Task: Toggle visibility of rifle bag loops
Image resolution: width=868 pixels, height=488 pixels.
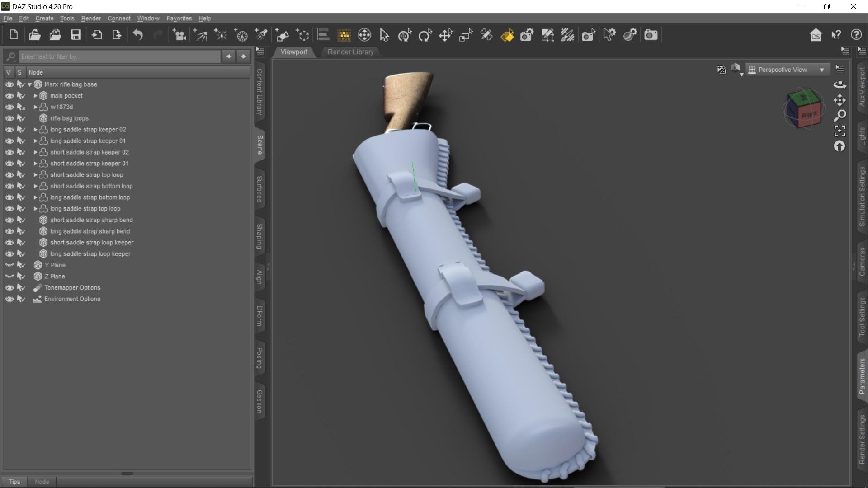Action: tap(9, 118)
